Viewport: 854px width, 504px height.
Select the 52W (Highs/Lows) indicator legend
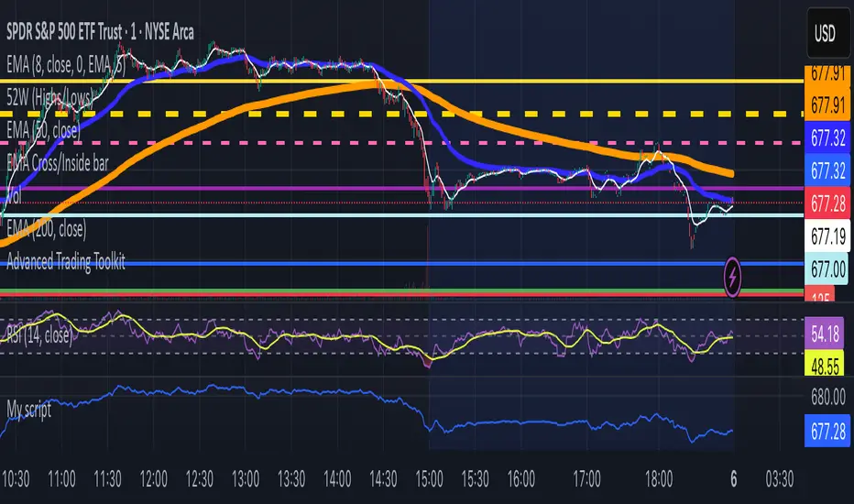[49, 98]
